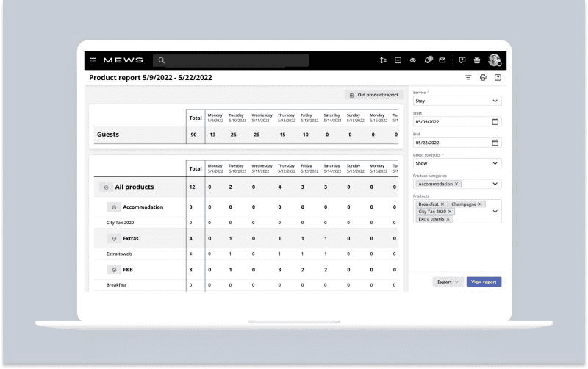Open the help question mark icon

498,77
